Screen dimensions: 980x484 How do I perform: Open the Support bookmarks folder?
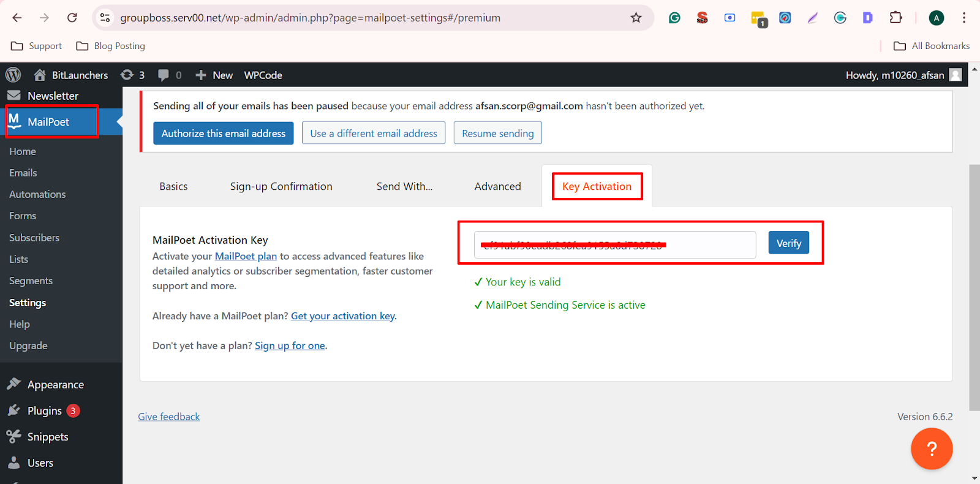click(37, 46)
